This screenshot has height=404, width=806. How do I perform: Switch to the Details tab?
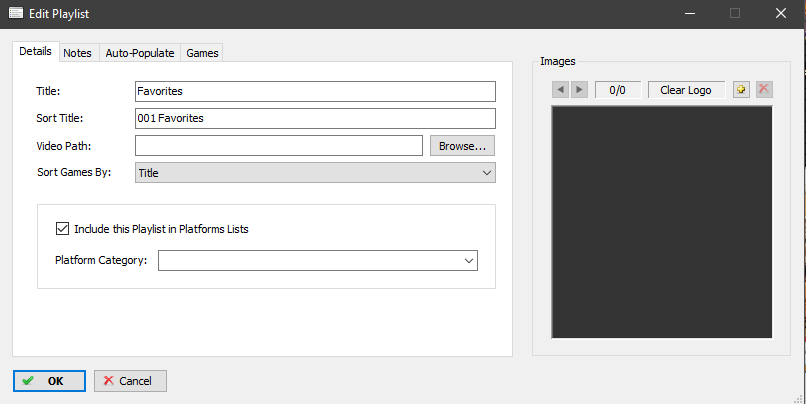click(x=35, y=51)
